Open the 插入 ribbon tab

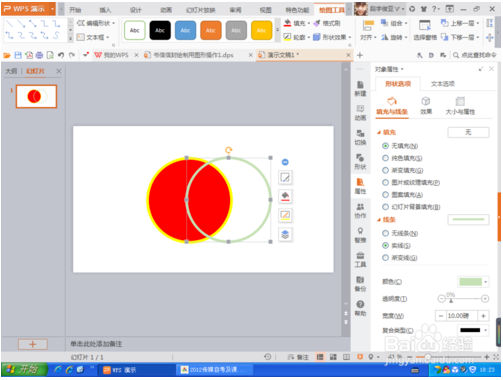click(x=105, y=10)
